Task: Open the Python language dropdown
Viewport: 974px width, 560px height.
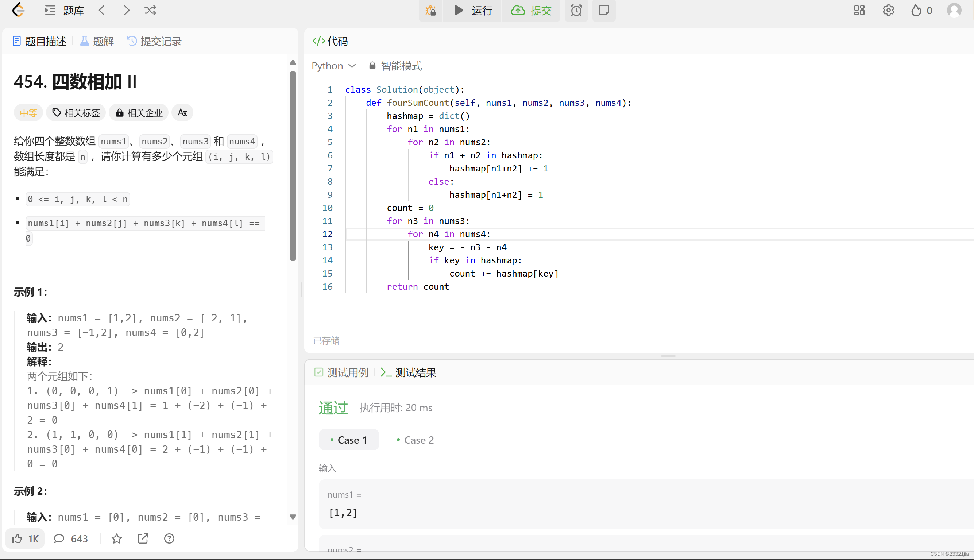Action: (x=333, y=66)
